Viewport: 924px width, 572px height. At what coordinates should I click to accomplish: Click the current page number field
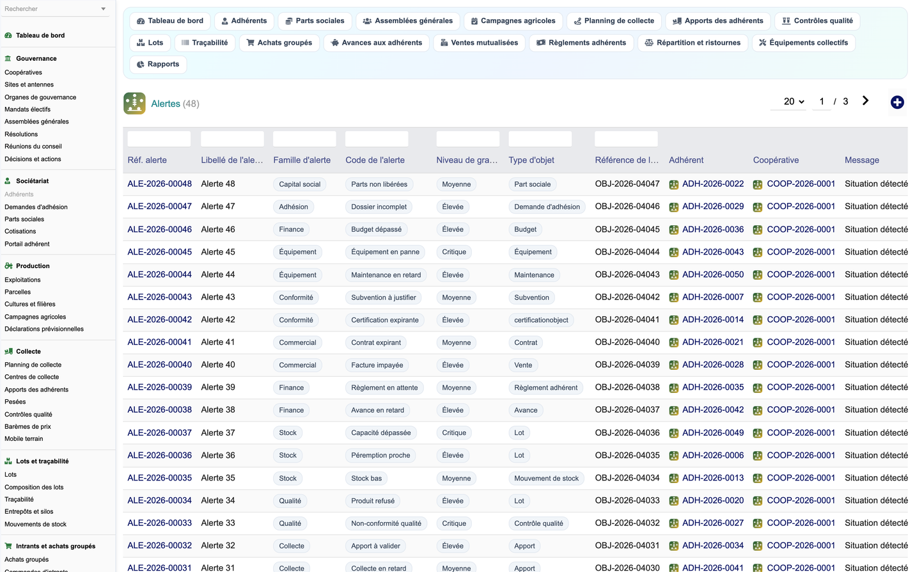tap(822, 102)
